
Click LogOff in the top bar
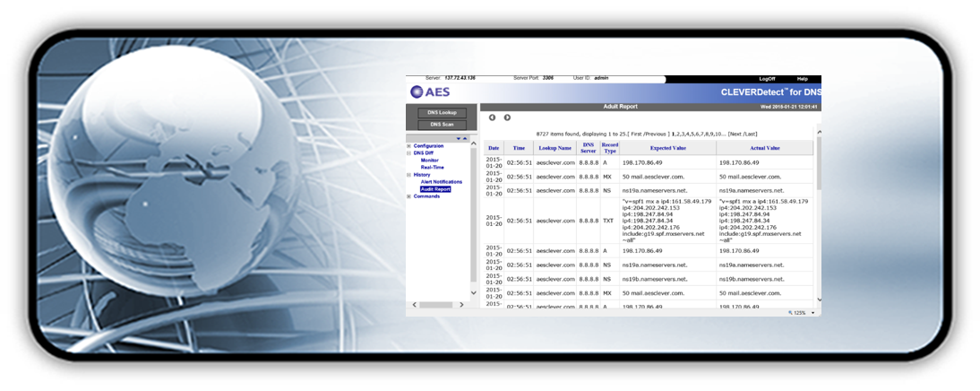tap(767, 79)
